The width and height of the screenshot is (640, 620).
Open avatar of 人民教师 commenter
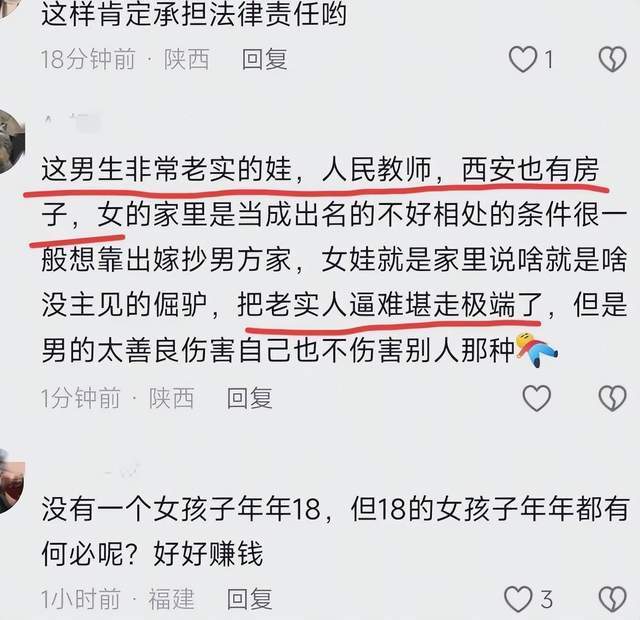click(11, 141)
